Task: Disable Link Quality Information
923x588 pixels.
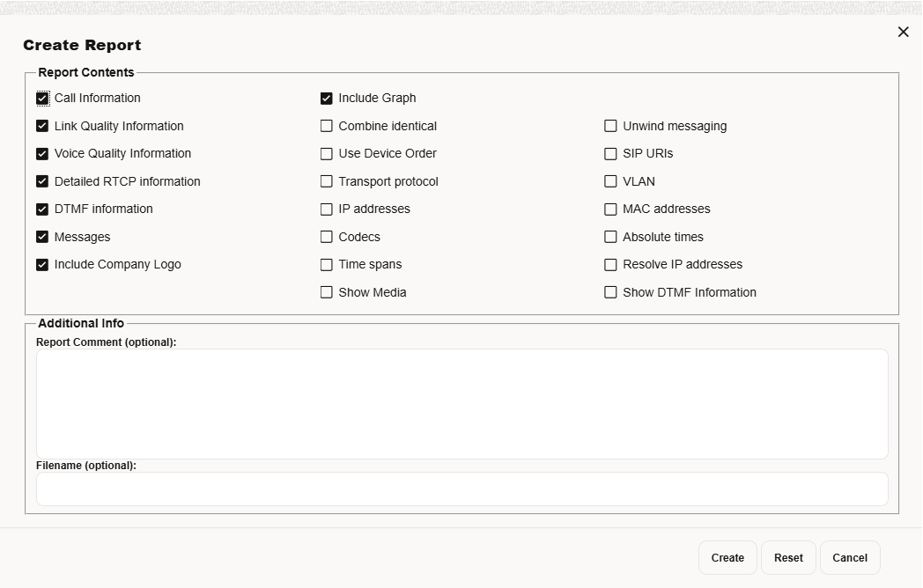Action: coord(41,126)
